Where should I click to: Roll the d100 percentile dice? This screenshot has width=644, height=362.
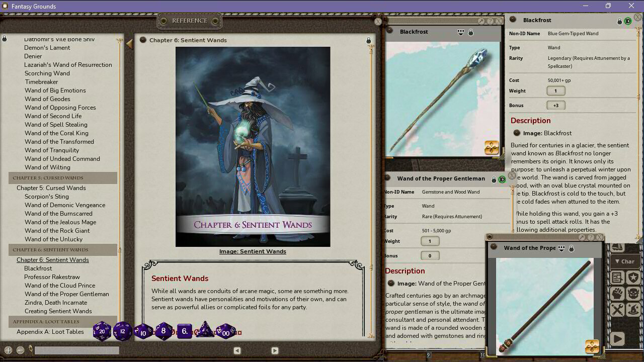[x=225, y=332]
